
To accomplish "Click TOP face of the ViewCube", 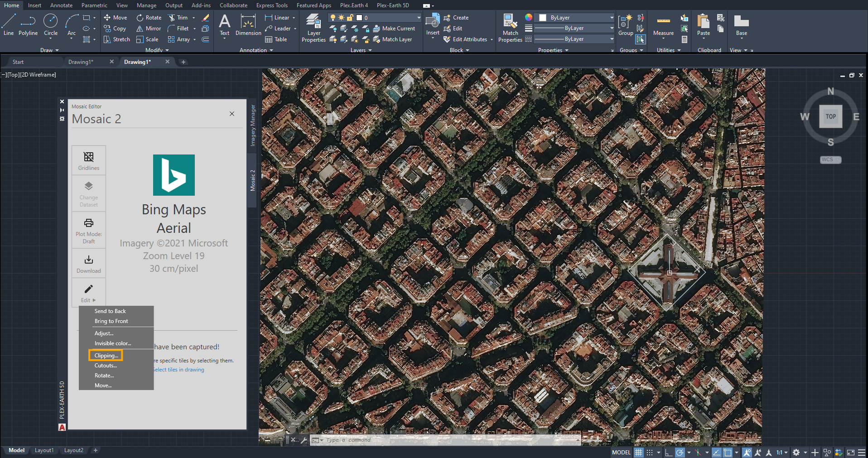I will 830,116.
